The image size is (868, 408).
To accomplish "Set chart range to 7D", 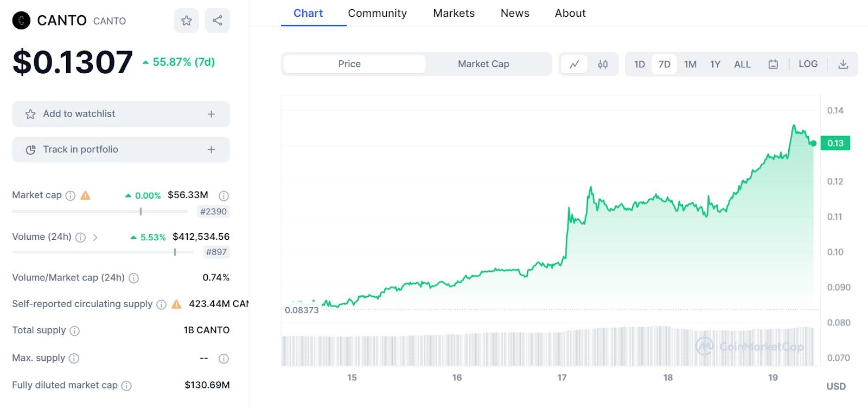I will pyautogui.click(x=665, y=64).
